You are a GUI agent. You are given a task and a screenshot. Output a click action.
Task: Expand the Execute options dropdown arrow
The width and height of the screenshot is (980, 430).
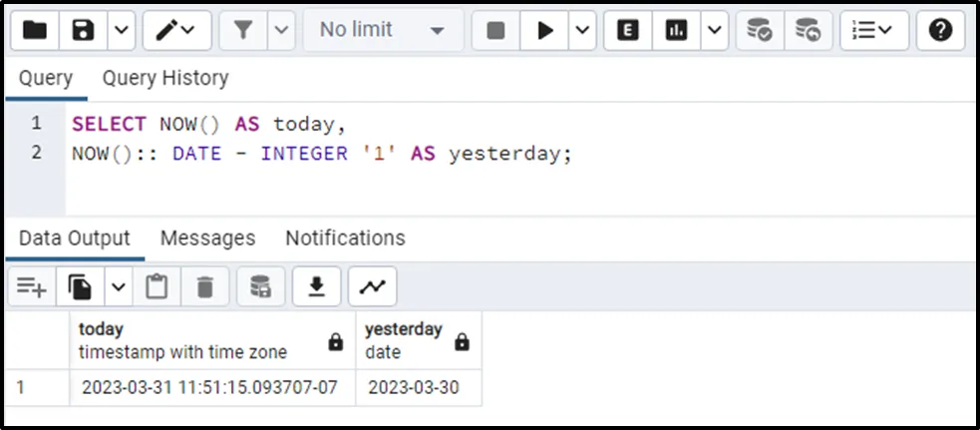click(x=582, y=31)
